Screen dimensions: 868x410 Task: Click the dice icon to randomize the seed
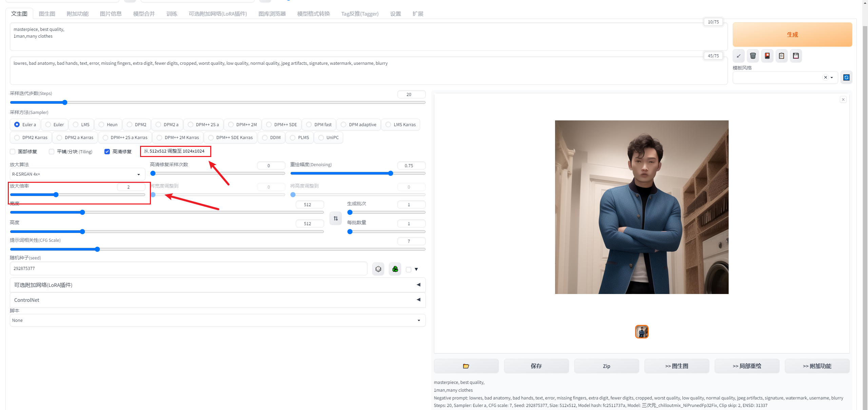[378, 269]
